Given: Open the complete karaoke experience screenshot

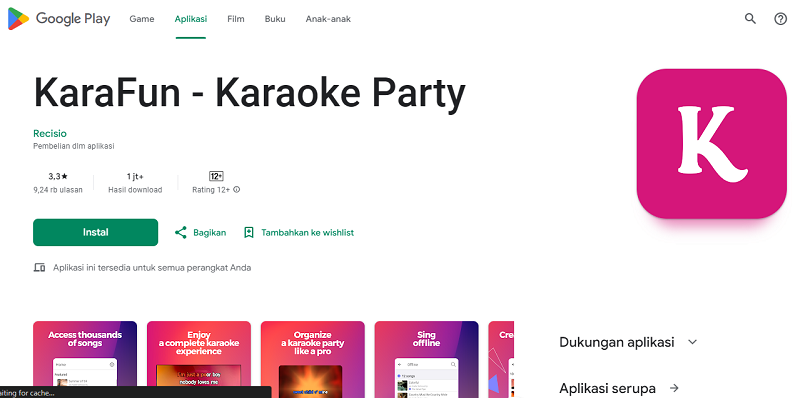Looking at the screenshot, I should coord(199,359).
